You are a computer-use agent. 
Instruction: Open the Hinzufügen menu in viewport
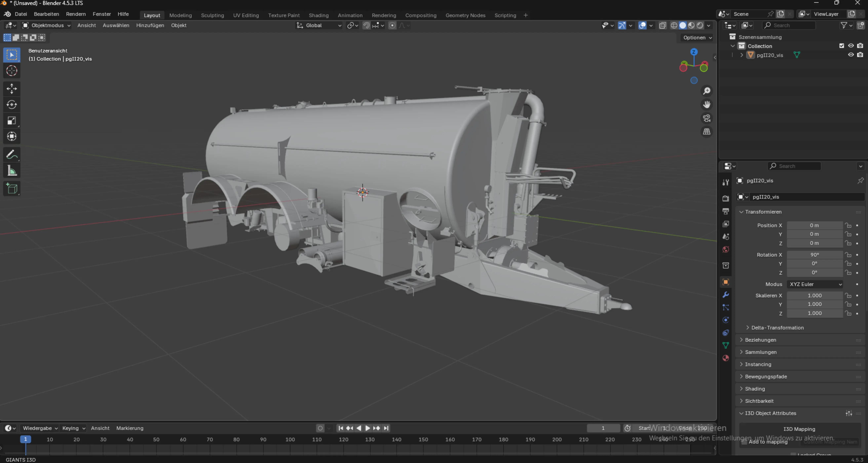click(x=150, y=25)
